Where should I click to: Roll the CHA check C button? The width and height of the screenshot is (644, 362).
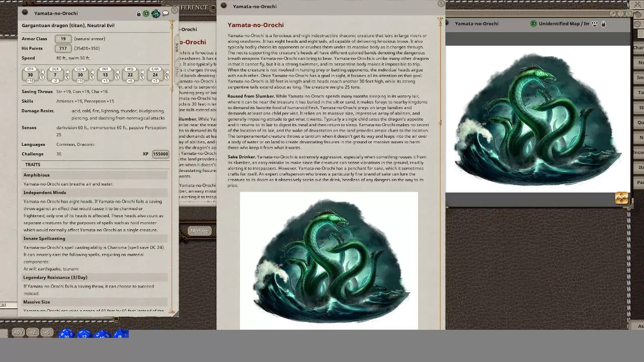click(167, 72)
